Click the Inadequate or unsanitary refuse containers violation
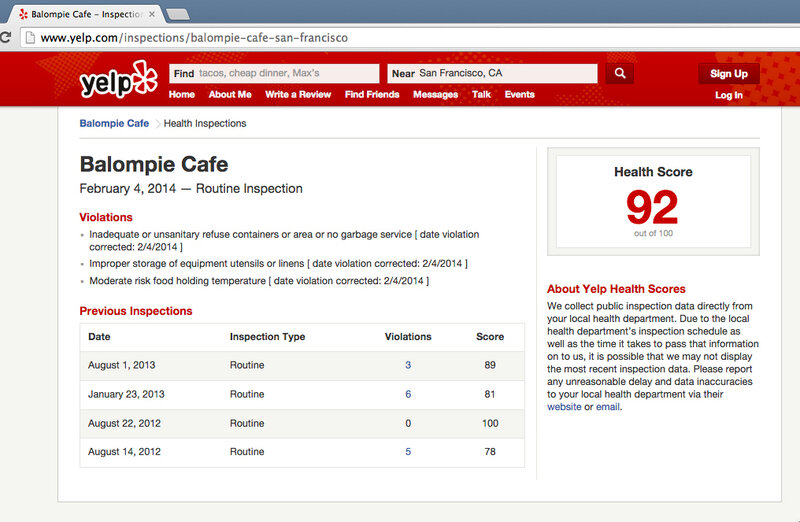This screenshot has width=800, height=522. point(284,241)
